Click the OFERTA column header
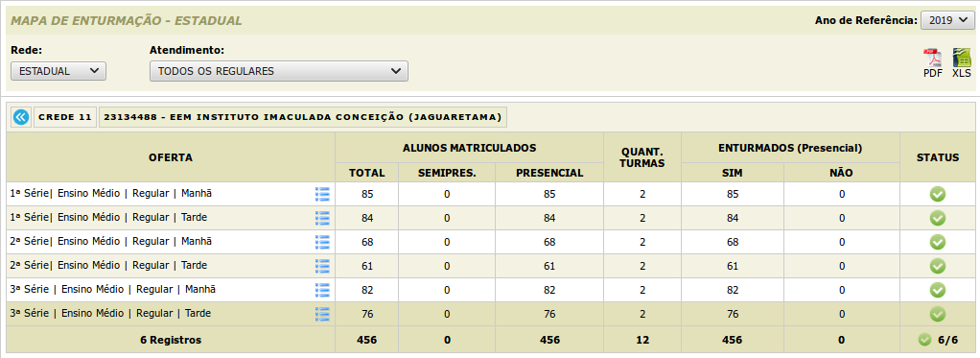The height and width of the screenshot is (358, 980). point(171,157)
